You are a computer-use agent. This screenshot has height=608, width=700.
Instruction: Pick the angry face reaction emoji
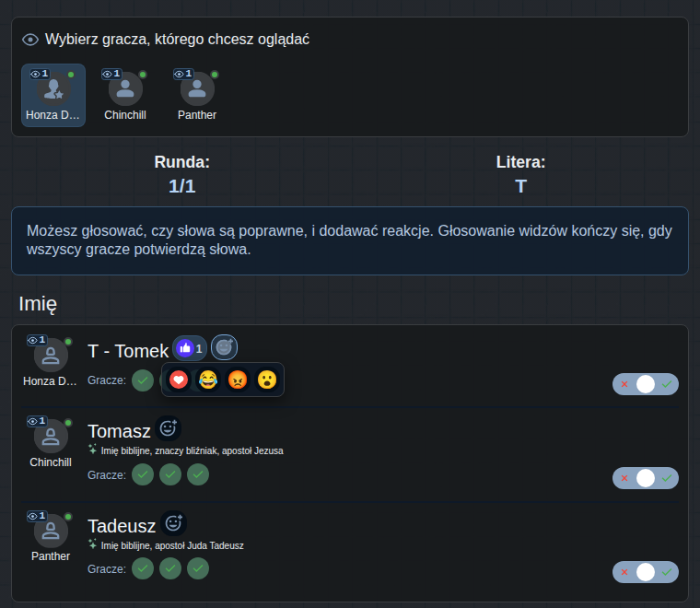238,380
